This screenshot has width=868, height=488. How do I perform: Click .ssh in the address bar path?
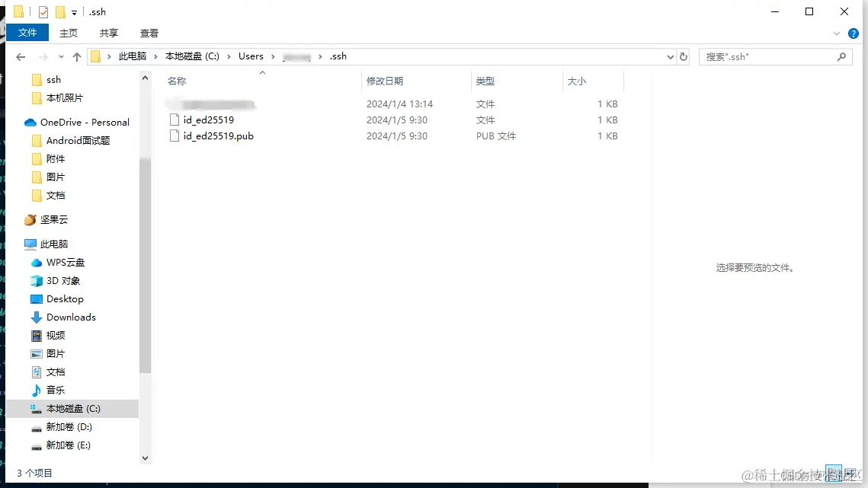[338, 56]
